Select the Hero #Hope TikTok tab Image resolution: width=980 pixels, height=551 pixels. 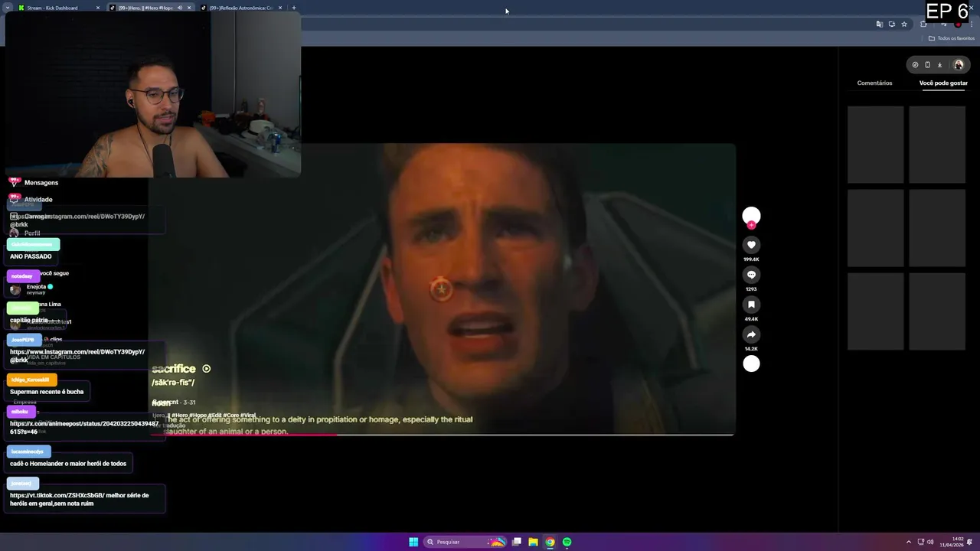(x=145, y=8)
